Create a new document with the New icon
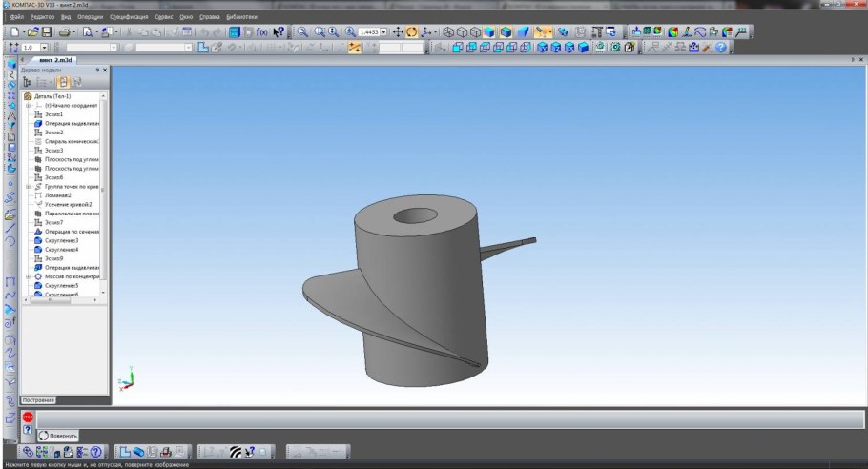 pos(14,32)
